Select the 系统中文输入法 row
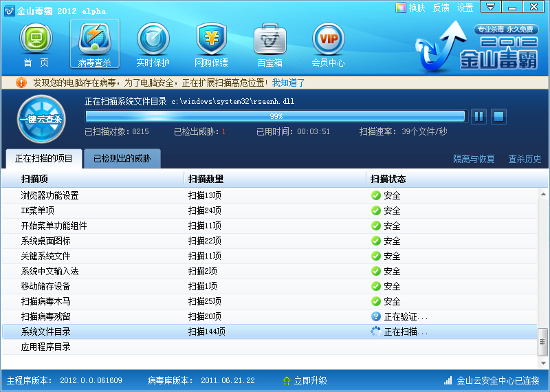Image resolution: width=550 pixels, height=392 pixels. tap(269, 271)
